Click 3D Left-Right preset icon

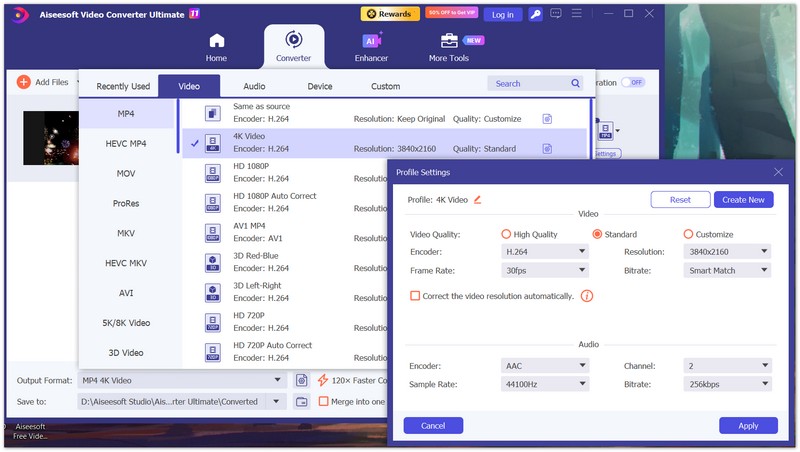[x=213, y=292]
